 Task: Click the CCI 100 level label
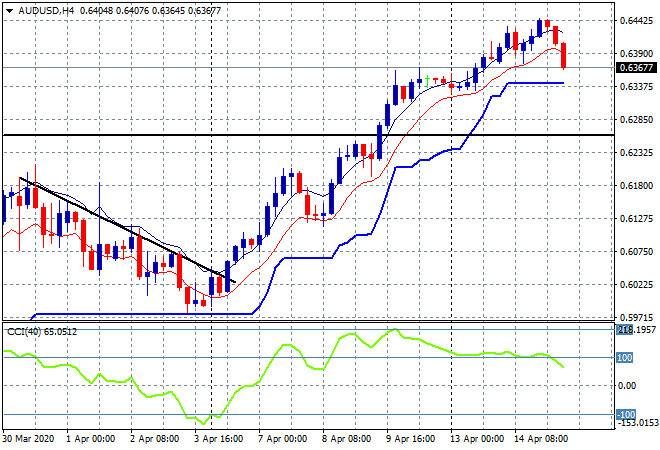tap(625, 358)
